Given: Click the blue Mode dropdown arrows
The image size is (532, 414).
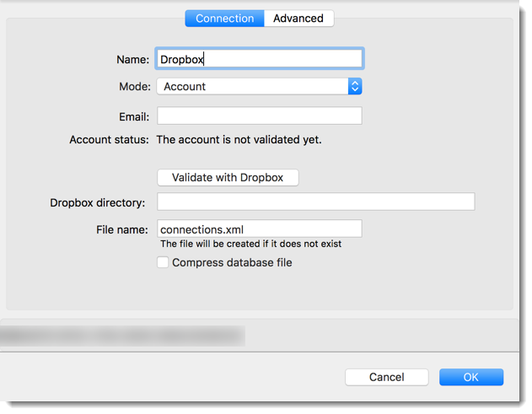Looking at the screenshot, I should click(x=355, y=87).
